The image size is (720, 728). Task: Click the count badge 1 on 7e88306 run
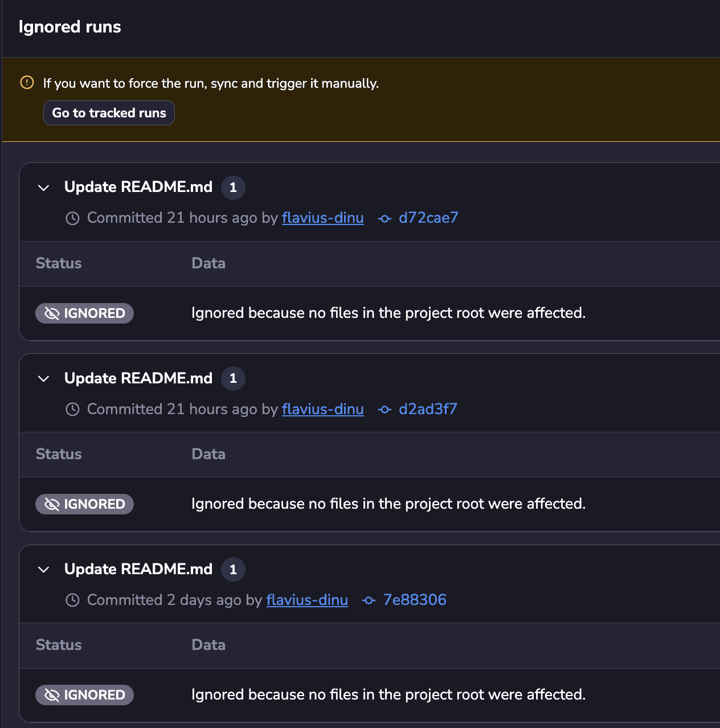click(233, 569)
